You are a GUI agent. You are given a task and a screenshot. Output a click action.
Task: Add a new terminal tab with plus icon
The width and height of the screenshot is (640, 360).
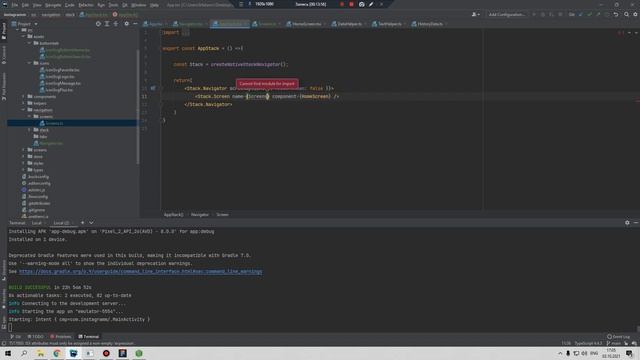(x=82, y=222)
